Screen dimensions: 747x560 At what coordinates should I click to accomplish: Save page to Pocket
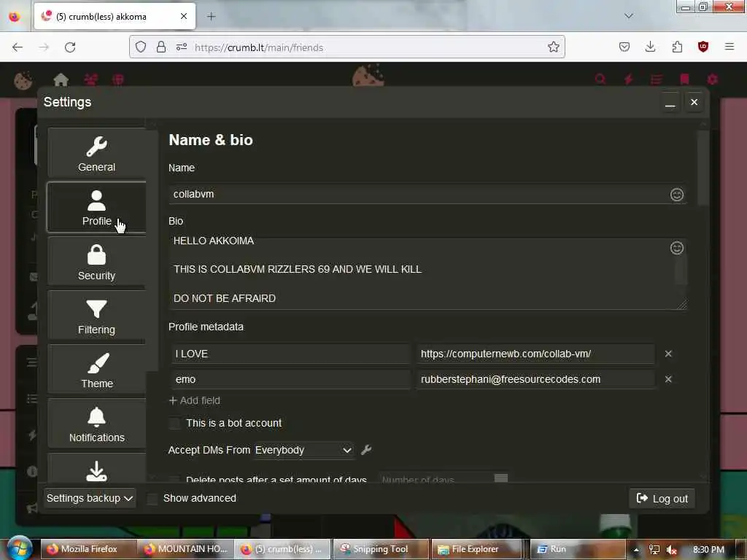coord(624,47)
